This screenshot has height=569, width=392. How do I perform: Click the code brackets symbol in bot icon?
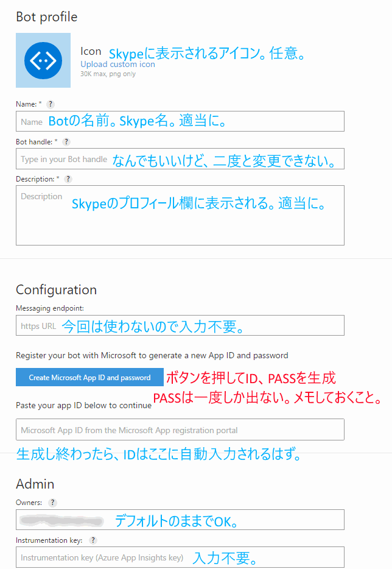(x=43, y=60)
